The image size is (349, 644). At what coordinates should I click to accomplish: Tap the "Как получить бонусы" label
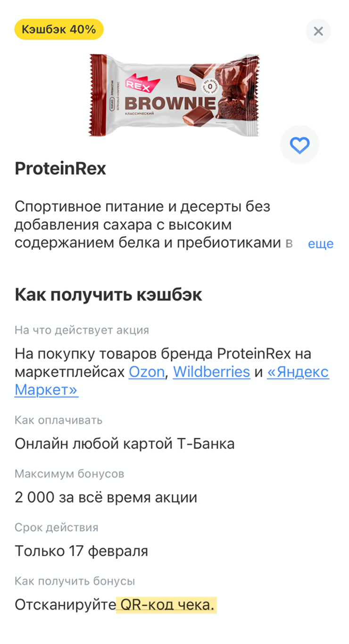click(x=75, y=581)
